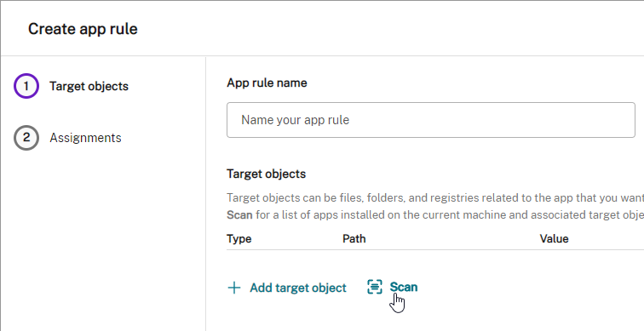Click the Add target object link text

pyautogui.click(x=298, y=288)
